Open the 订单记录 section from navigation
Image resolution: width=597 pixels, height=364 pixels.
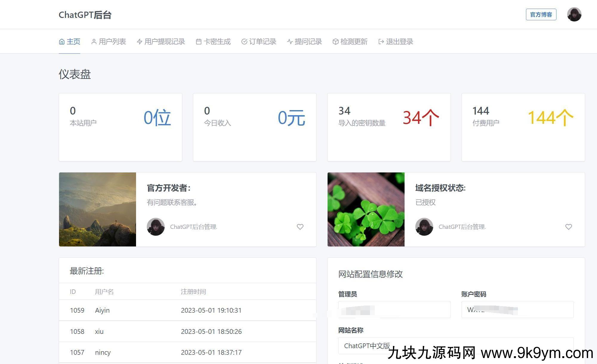pyautogui.click(x=262, y=42)
